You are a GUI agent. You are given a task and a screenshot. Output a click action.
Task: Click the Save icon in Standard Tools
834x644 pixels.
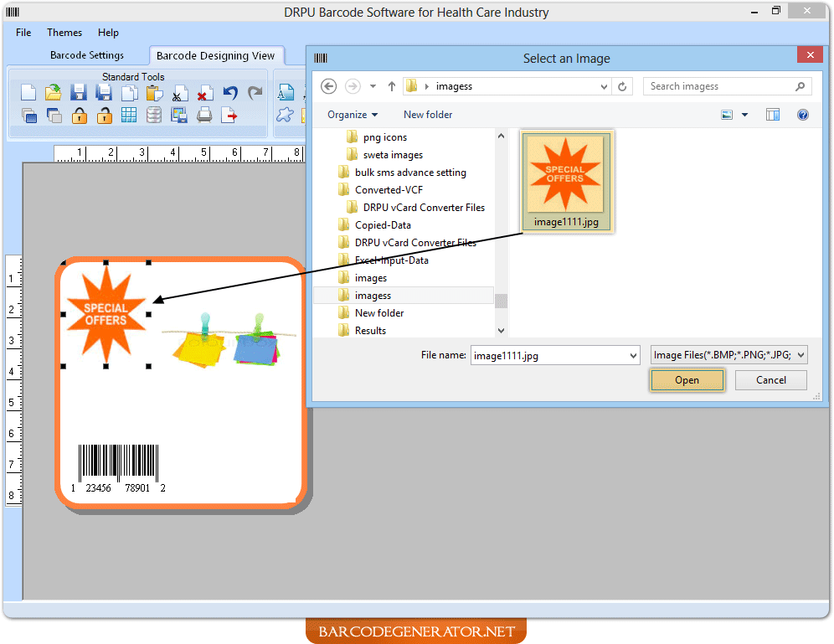(x=79, y=93)
